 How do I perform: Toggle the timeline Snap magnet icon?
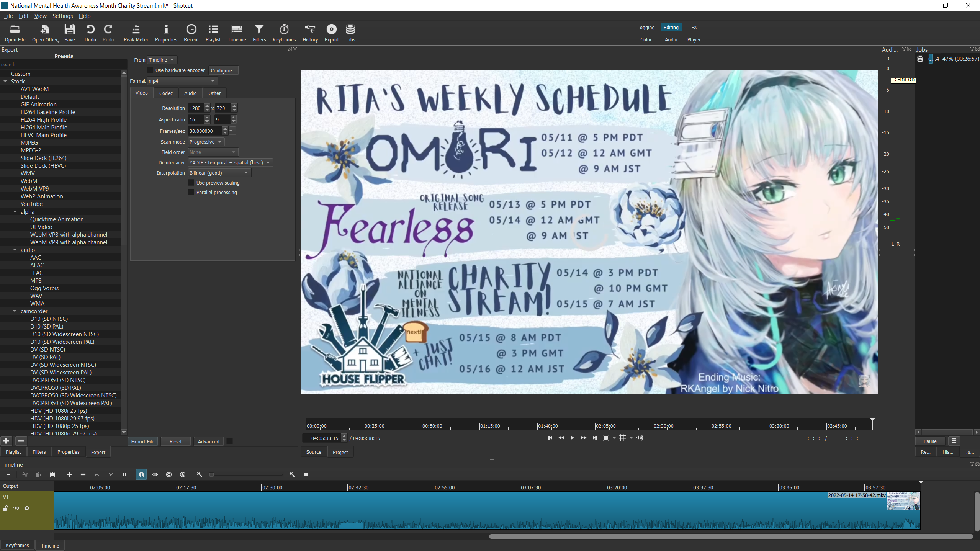pos(141,474)
